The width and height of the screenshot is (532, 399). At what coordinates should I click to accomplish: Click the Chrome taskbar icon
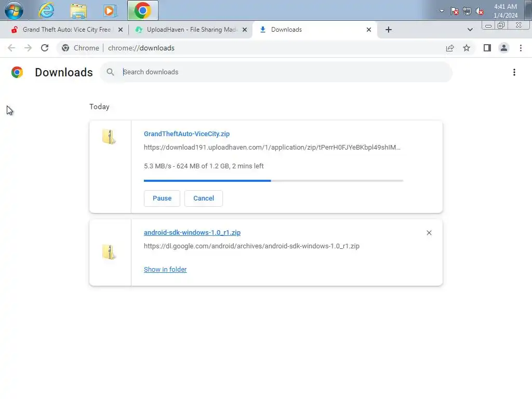tap(142, 10)
